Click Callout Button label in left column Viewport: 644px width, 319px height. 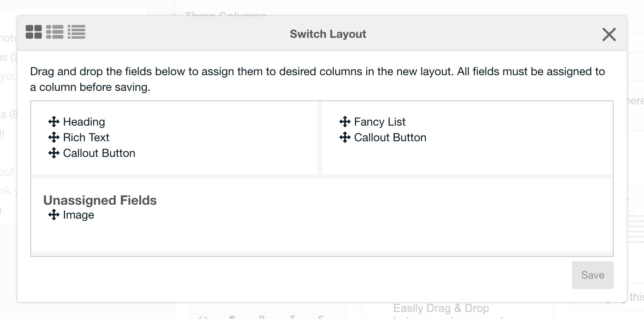99,153
